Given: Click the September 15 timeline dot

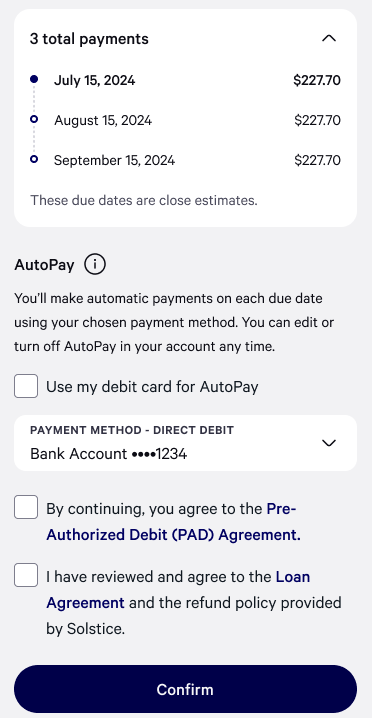Looking at the screenshot, I should pos(34,159).
